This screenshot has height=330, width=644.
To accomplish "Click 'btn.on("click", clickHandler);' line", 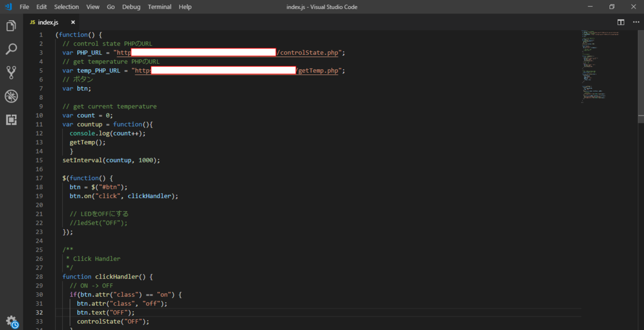I will point(124,196).
